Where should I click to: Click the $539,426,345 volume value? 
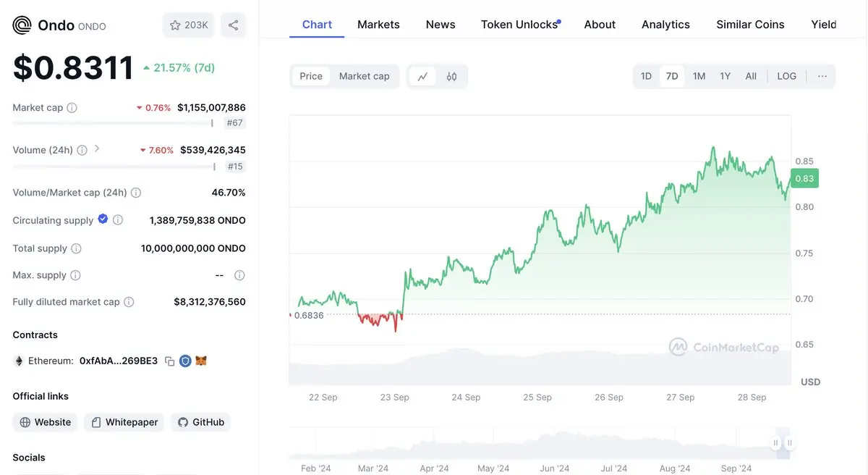pos(213,150)
